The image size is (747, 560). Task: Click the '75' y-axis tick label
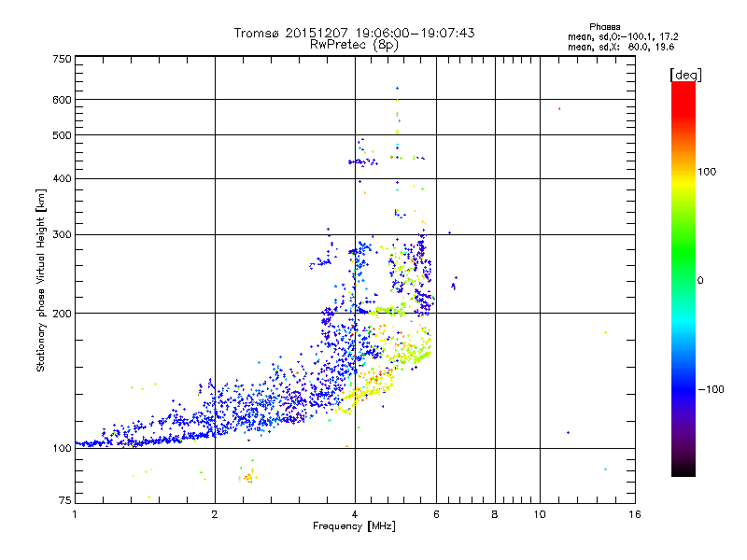coord(65,500)
